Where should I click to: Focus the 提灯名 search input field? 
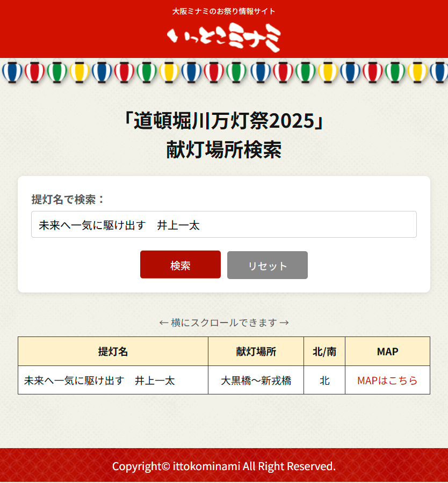(224, 224)
